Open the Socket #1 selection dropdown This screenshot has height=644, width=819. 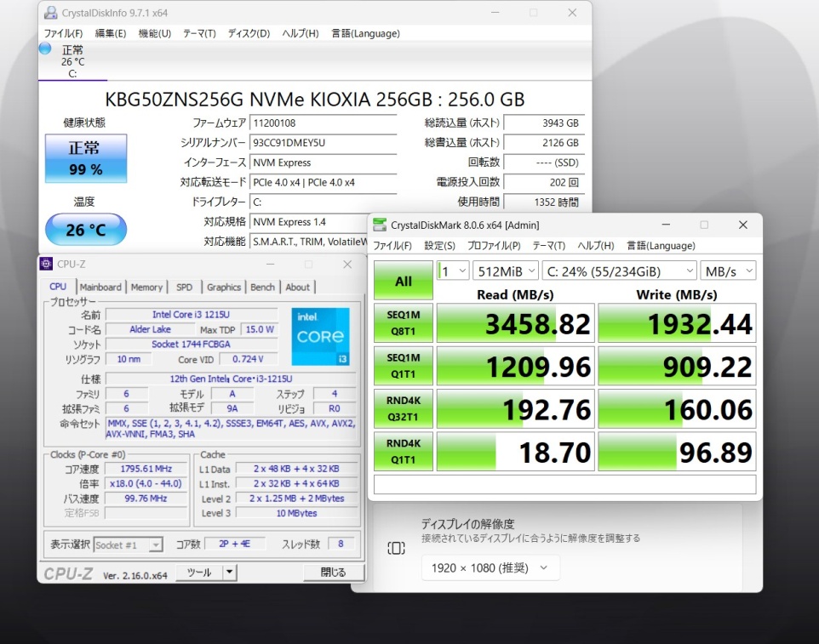[x=128, y=544]
